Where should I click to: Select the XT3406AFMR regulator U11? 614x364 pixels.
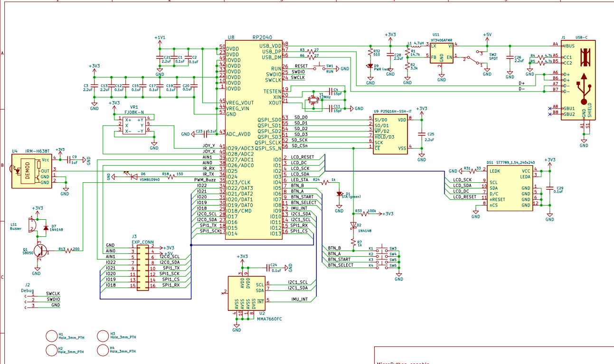click(x=442, y=53)
